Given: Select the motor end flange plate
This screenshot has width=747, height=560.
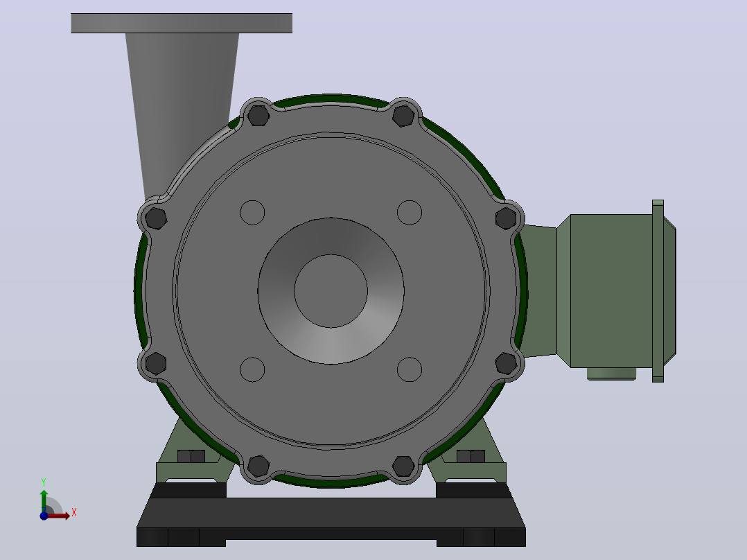Looking at the screenshot, I should coord(658,291).
